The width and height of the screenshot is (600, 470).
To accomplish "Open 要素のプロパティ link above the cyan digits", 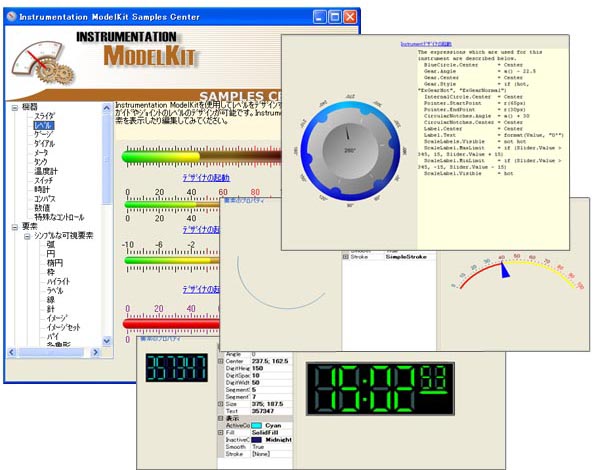I will [x=160, y=339].
